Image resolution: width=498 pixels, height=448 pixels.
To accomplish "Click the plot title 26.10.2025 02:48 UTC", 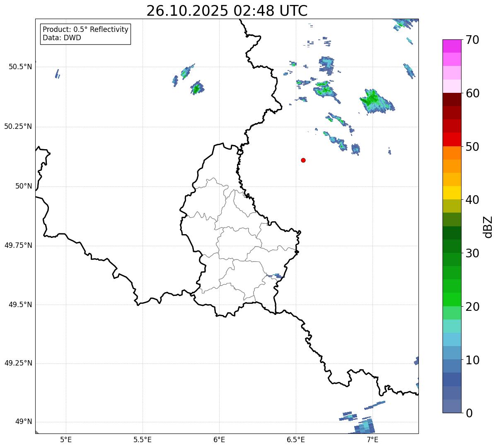I will pos(227,11).
